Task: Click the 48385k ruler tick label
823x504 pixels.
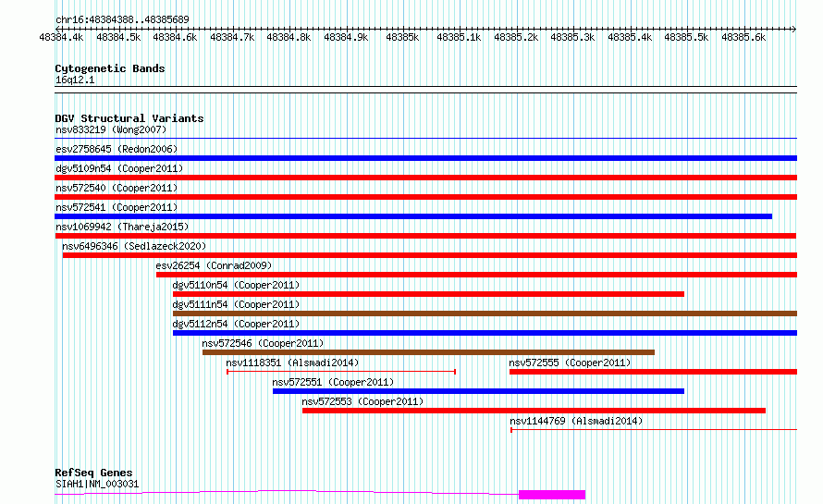Action: pyautogui.click(x=402, y=37)
